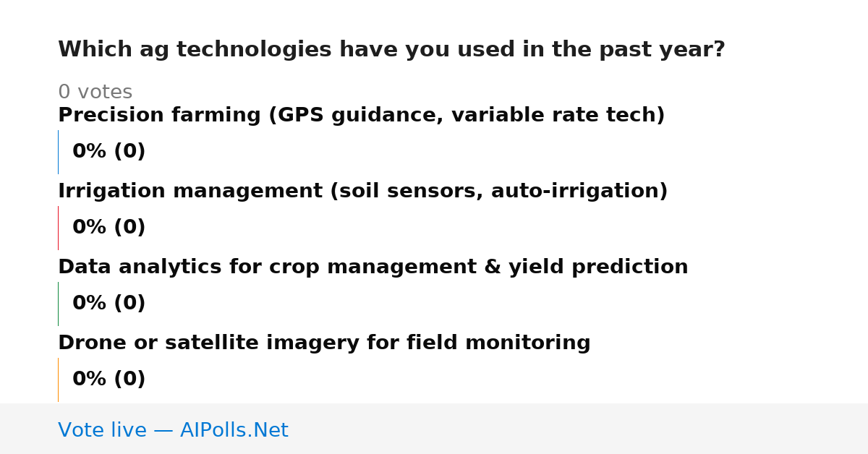
Task: Click the 'AIPolls.Net' site name in footer
Action: tap(234, 431)
